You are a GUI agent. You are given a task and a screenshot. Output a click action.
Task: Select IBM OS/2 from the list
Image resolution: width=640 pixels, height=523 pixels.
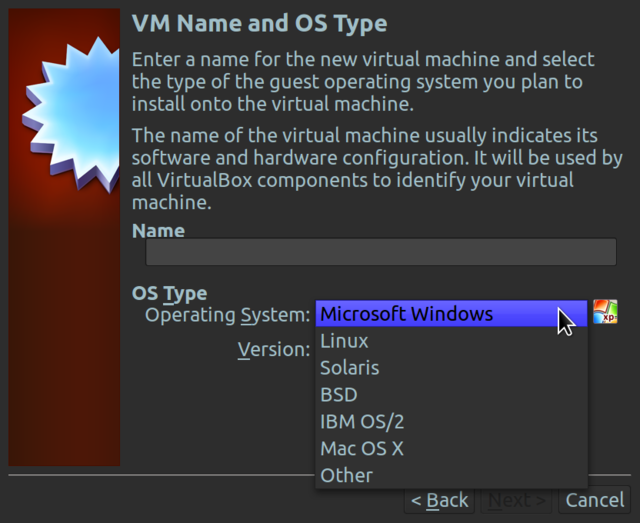(x=451, y=421)
